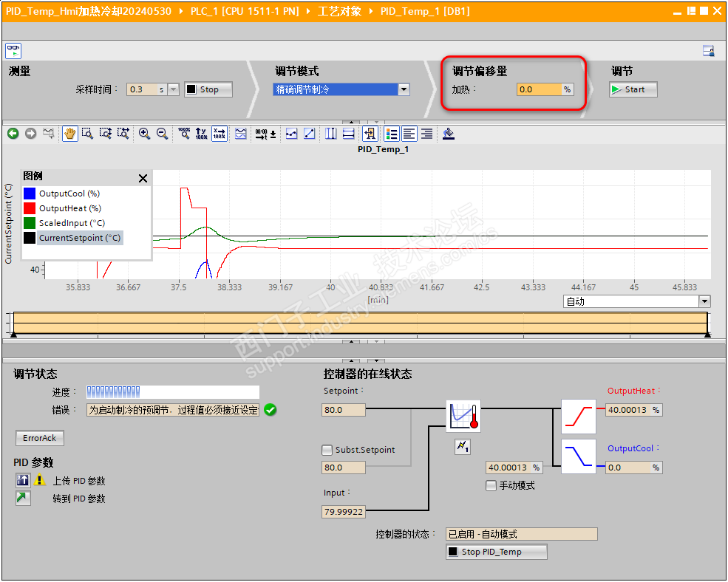The image size is (728, 582).
Task: Click the OutputCool 0.0 value field
Action: (633, 468)
